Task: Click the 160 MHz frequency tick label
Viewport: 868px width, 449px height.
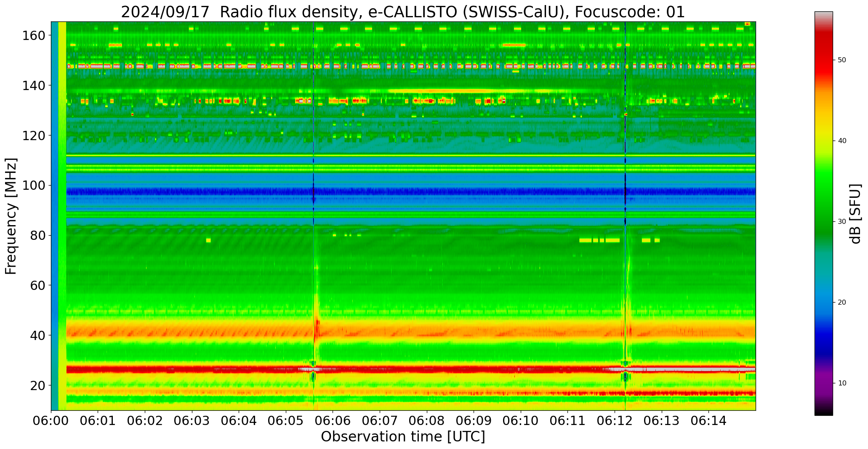Action: 33,36
